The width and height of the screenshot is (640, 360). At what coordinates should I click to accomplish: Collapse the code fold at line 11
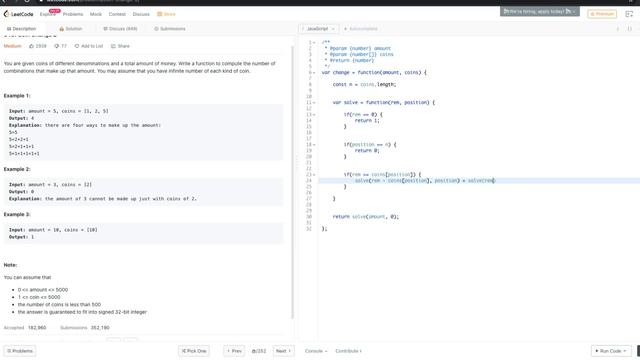[314, 102]
